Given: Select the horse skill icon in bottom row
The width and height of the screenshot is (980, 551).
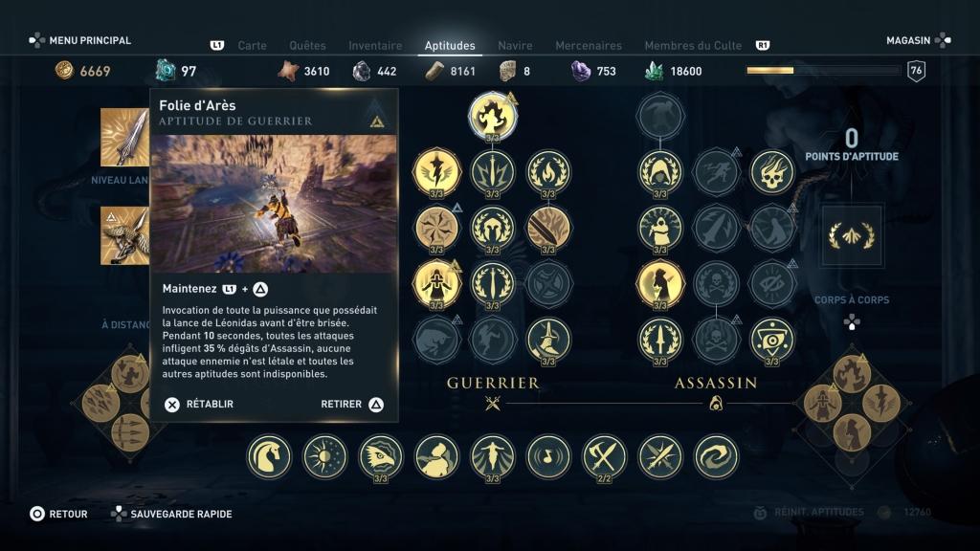Looking at the screenshot, I should (269, 456).
